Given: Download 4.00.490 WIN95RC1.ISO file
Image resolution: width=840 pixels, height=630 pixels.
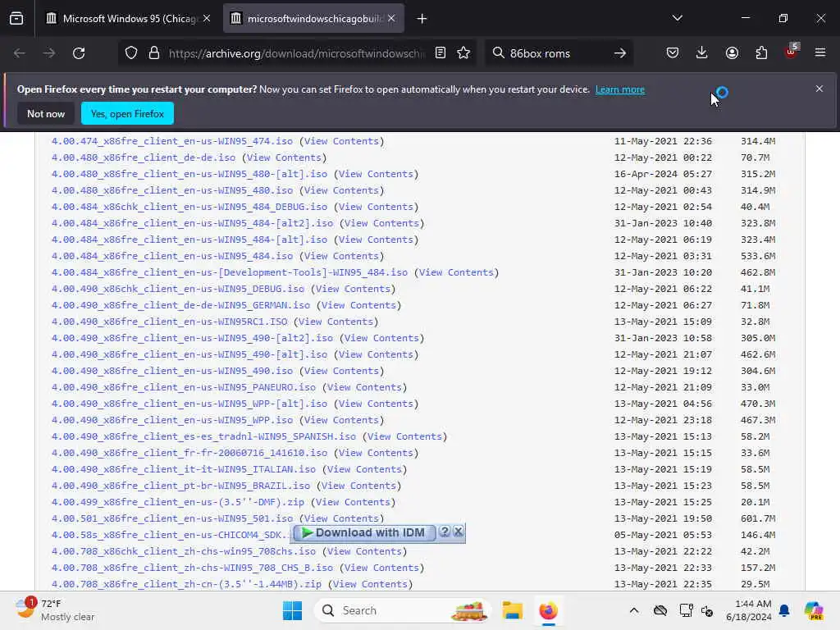Looking at the screenshot, I should (x=169, y=322).
